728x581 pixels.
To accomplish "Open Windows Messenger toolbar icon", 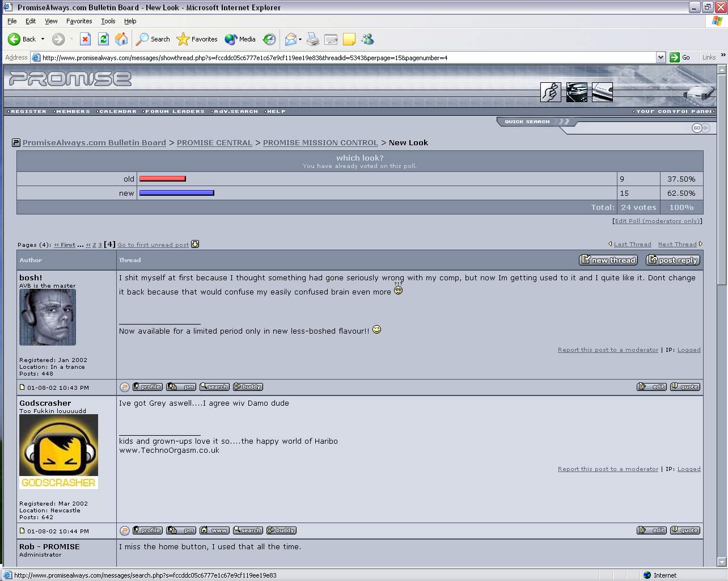I will click(x=367, y=39).
